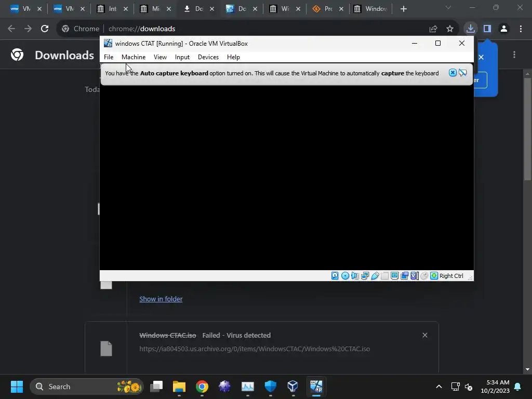This screenshot has height=399, width=532.
Task: Go back in Chrome
Action: (11, 29)
